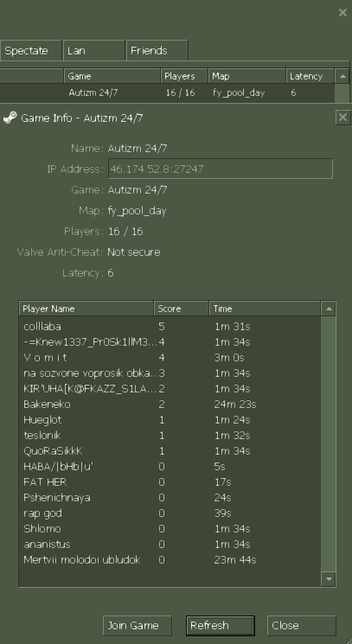This screenshot has height=644, width=352.
Task: Open the Lan tab
Action: click(x=93, y=50)
